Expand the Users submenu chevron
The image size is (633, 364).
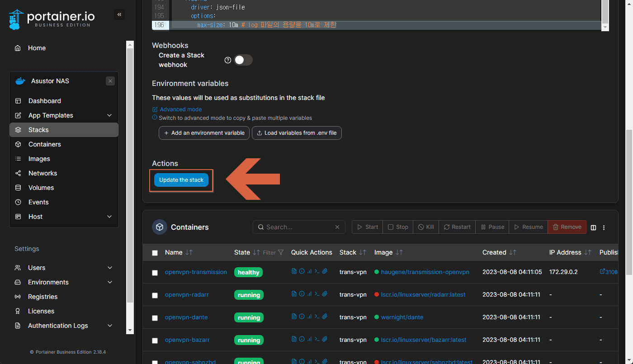[x=110, y=268]
